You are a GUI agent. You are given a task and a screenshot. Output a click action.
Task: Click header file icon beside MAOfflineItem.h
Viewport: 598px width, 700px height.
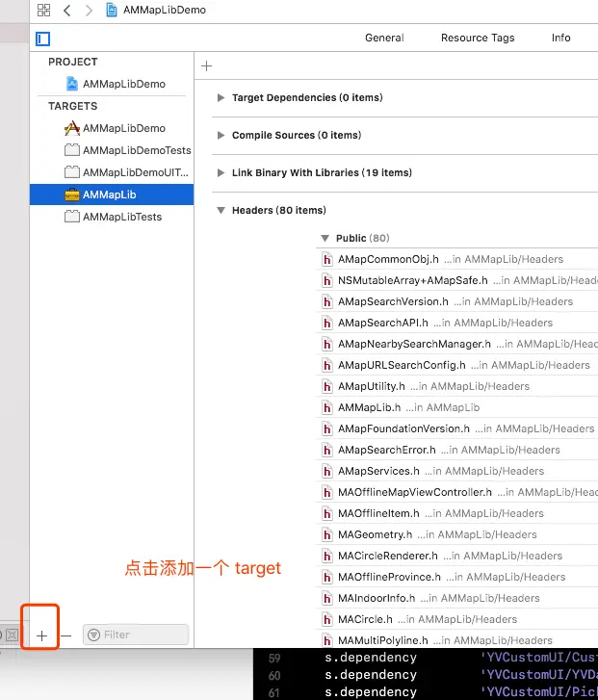click(327, 514)
